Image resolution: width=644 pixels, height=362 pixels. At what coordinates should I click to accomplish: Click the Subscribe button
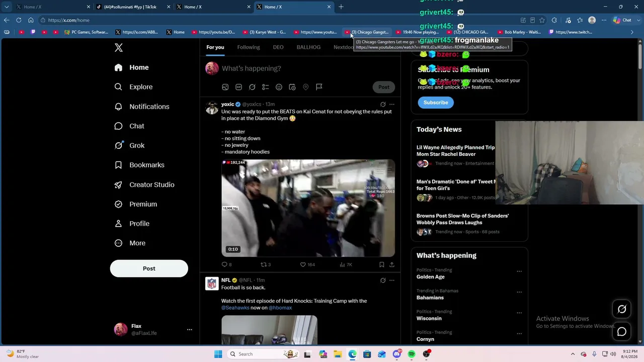coord(436,103)
